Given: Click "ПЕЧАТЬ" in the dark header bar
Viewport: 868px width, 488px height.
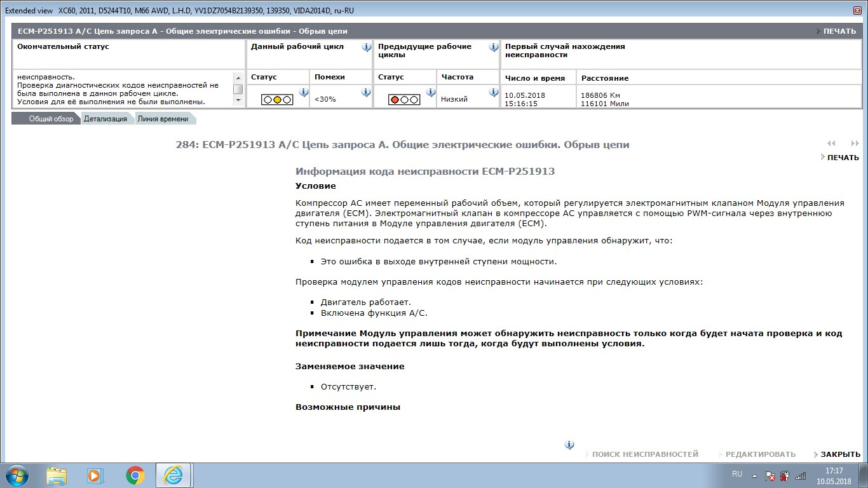Looking at the screenshot, I should (839, 31).
